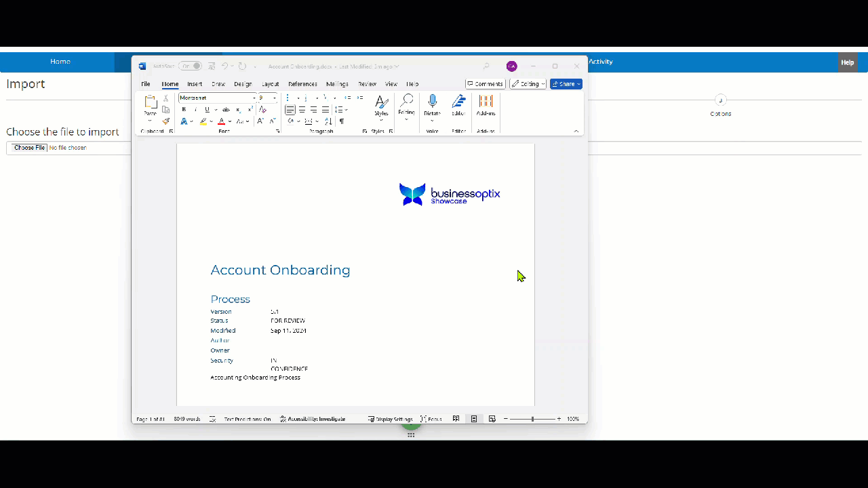
Task: Click Accessibility: Investigate in status bar
Action: tap(313, 419)
